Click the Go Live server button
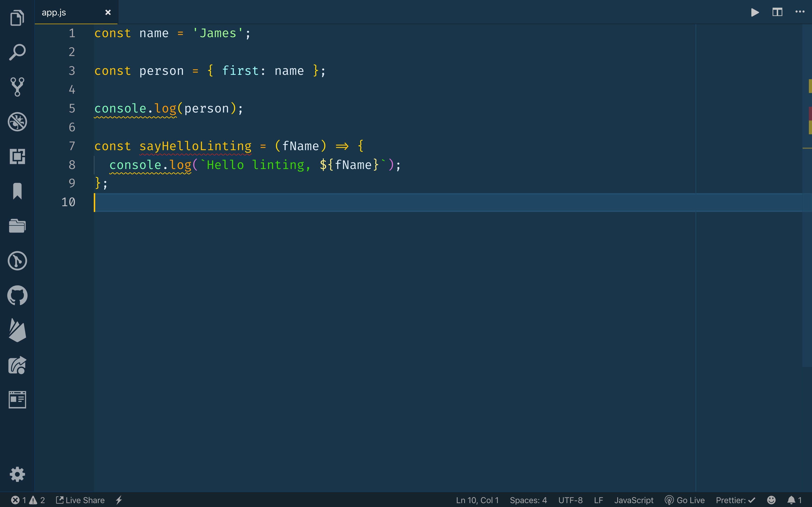 point(686,500)
